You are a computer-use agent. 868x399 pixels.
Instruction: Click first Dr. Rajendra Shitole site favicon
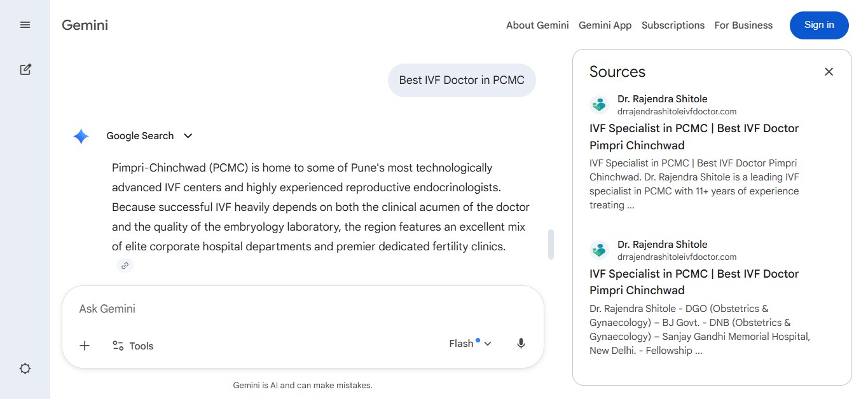[x=599, y=105]
